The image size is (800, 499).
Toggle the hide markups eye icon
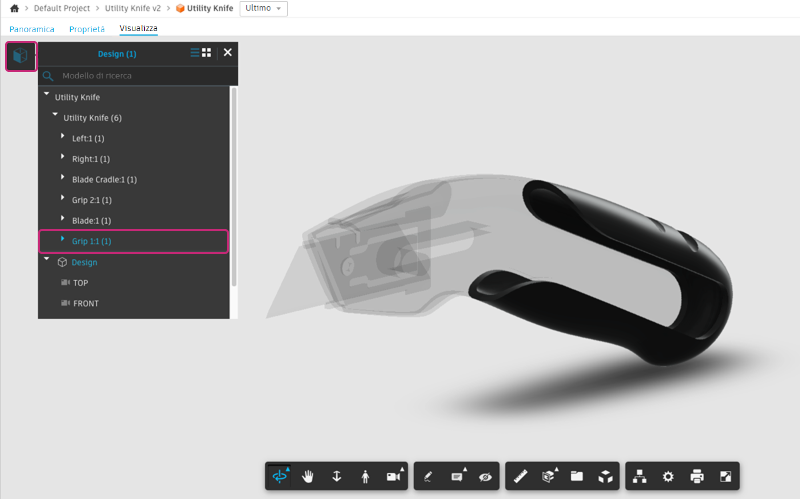(x=485, y=477)
